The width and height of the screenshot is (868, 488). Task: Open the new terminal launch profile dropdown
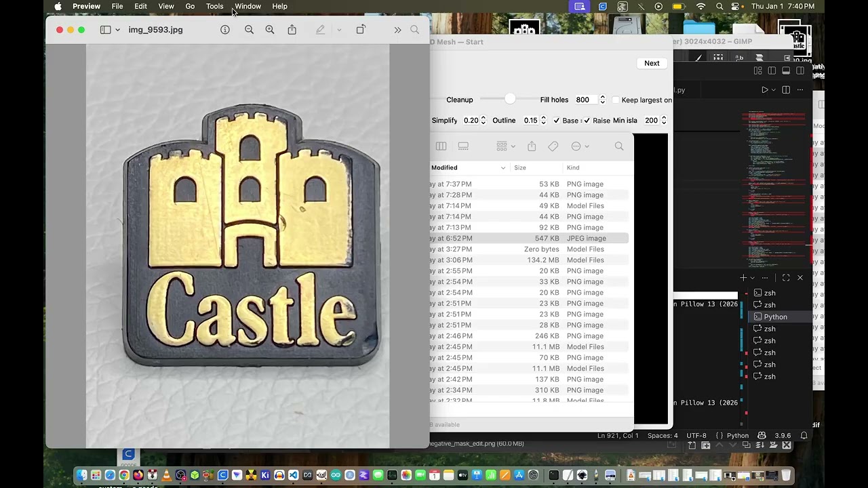coord(752,278)
